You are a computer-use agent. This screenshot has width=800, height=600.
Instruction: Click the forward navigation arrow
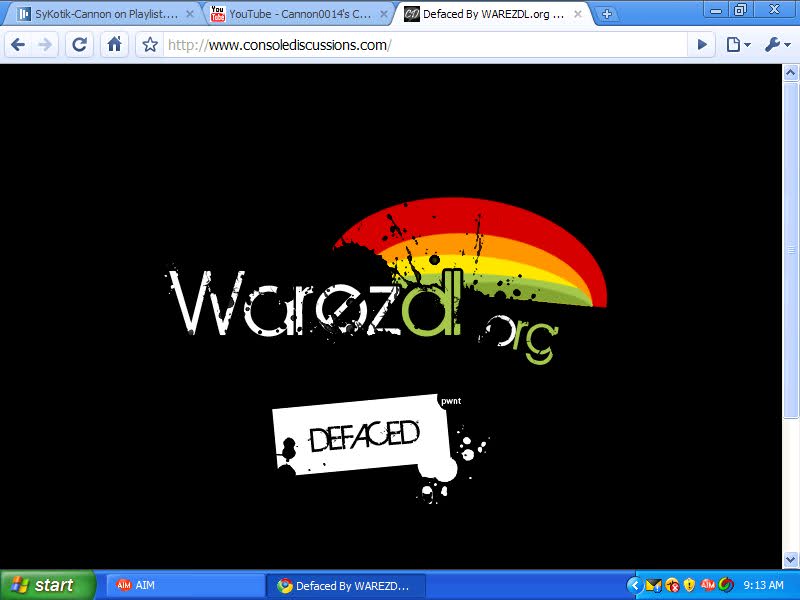click(x=45, y=45)
